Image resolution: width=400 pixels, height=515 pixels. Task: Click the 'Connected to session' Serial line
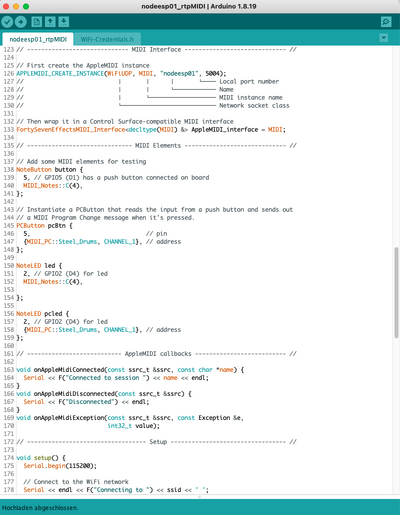point(116,377)
